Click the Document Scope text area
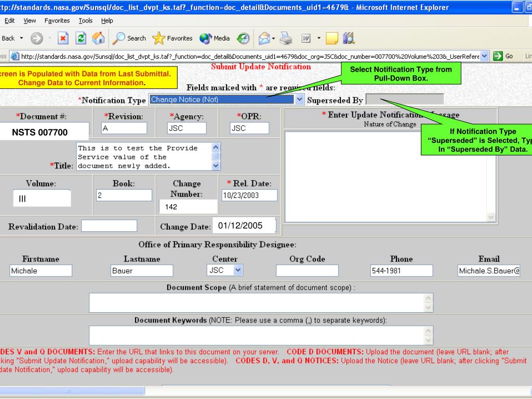 (261, 303)
